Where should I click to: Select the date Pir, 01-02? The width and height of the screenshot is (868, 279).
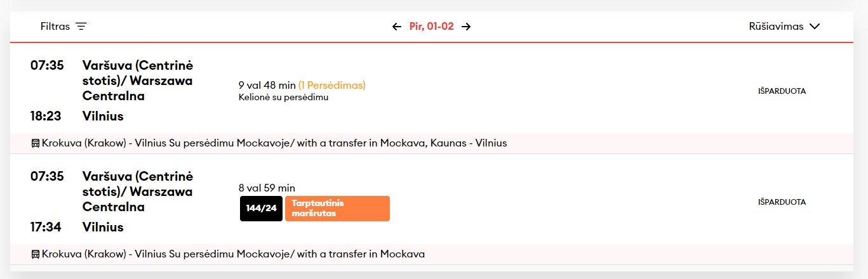tap(432, 27)
